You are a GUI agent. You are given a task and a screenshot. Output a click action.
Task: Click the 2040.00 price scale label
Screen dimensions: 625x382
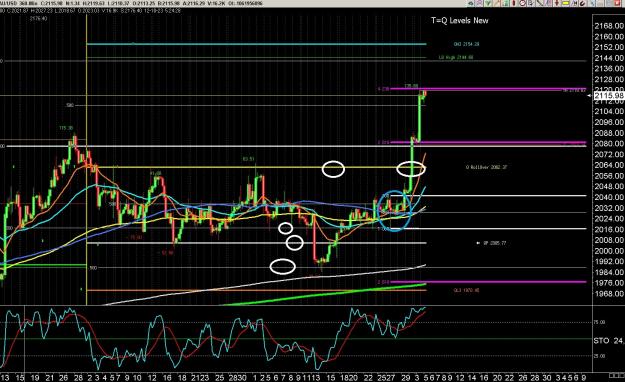(x=609, y=197)
